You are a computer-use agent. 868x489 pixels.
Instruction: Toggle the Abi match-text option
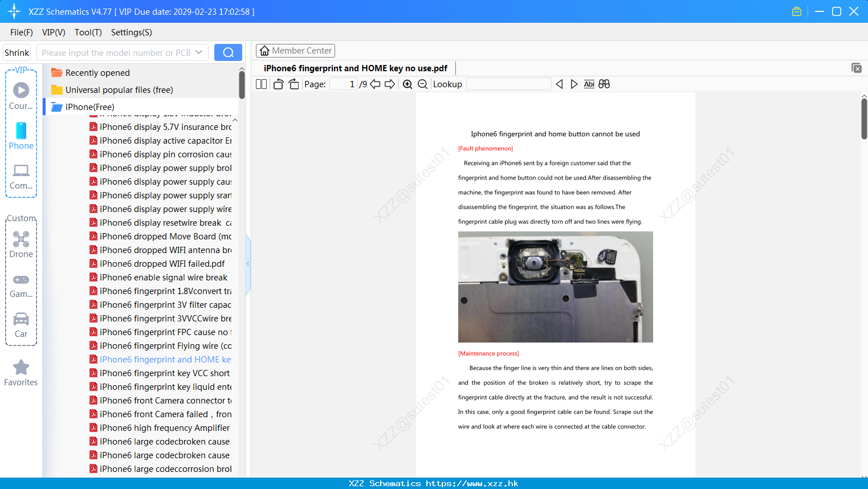click(589, 84)
